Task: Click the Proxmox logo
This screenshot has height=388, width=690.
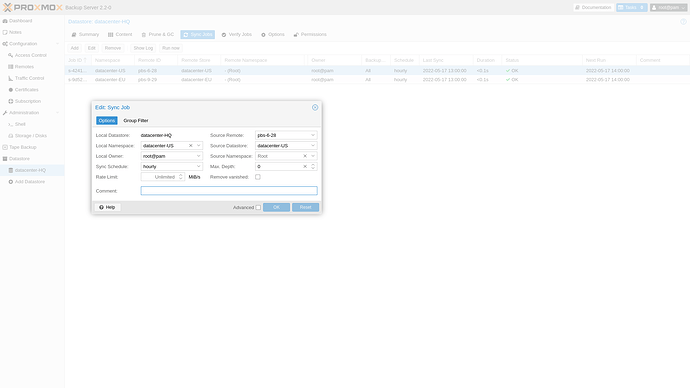Action: pos(33,7)
